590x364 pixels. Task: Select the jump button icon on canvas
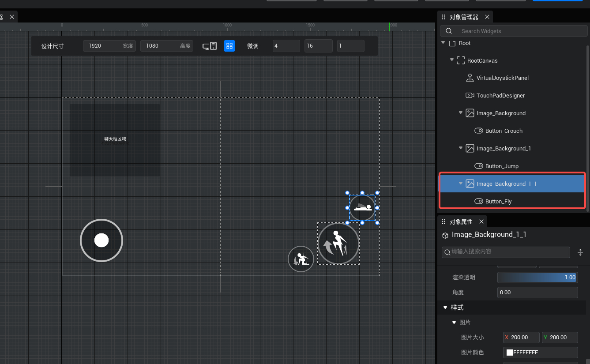[338, 244]
